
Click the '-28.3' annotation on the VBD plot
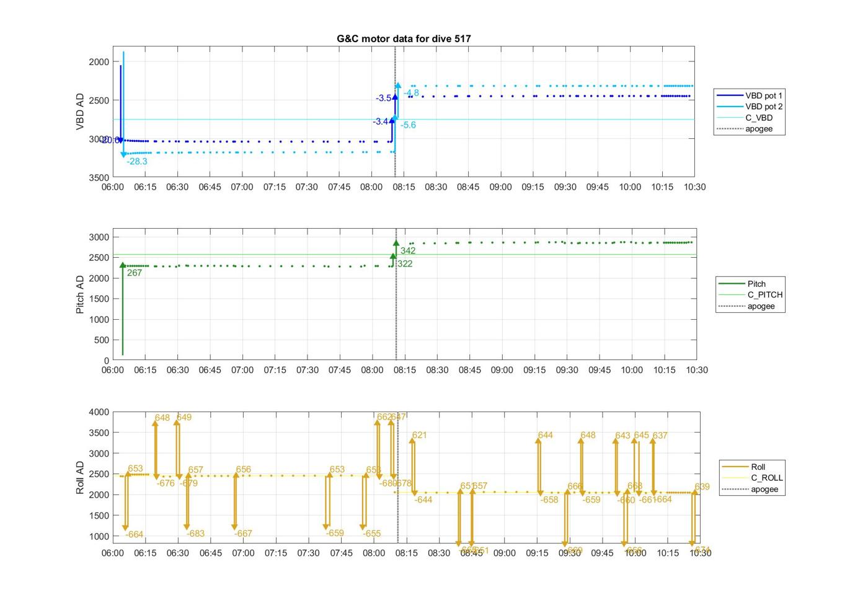(x=137, y=162)
